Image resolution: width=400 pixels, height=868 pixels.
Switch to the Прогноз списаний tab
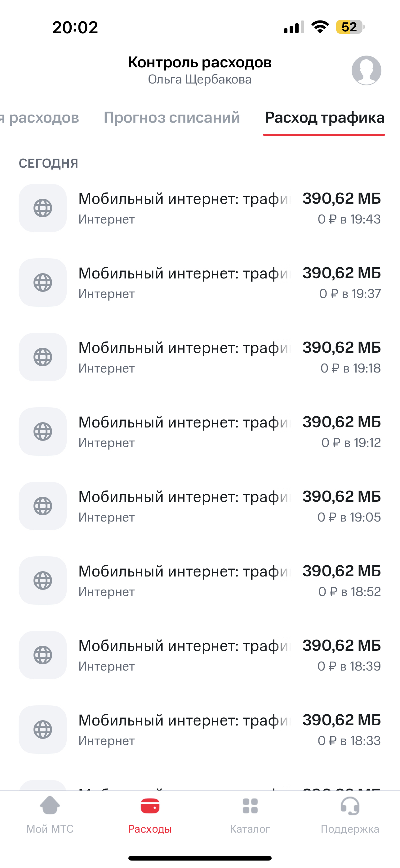tap(172, 118)
